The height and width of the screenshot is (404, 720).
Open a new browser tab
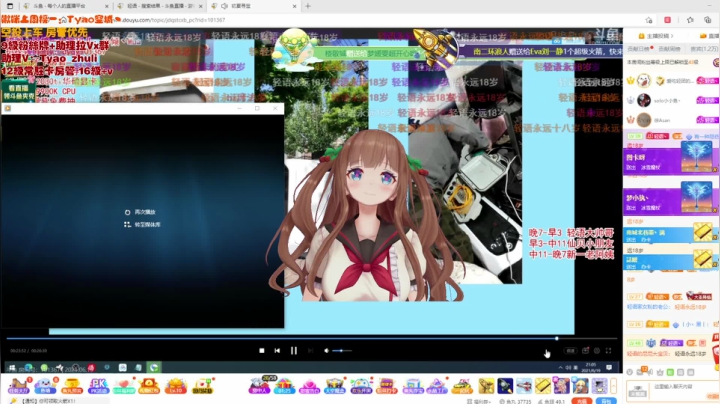coord(308,6)
